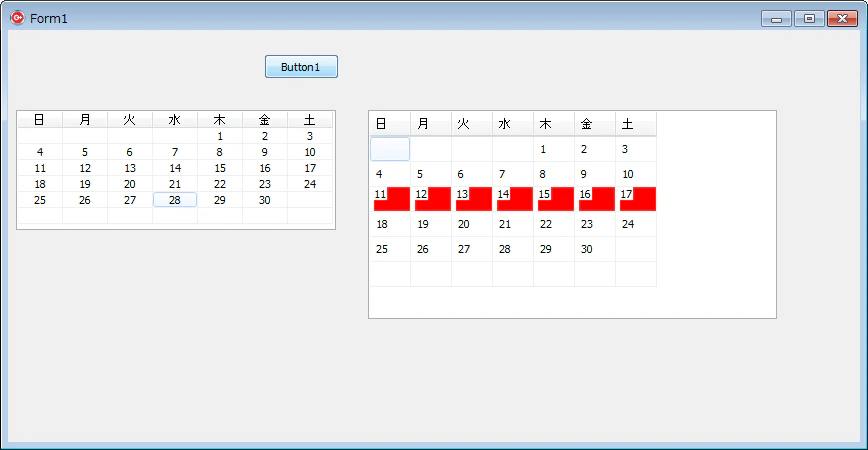
Task: Select day 2 in the larger calendar
Action: click(595, 149)
